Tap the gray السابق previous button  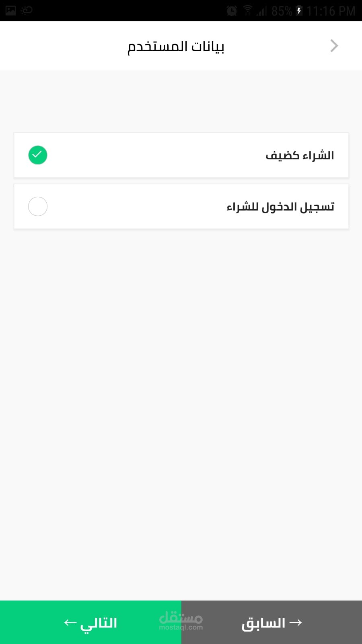pos(271,622)
